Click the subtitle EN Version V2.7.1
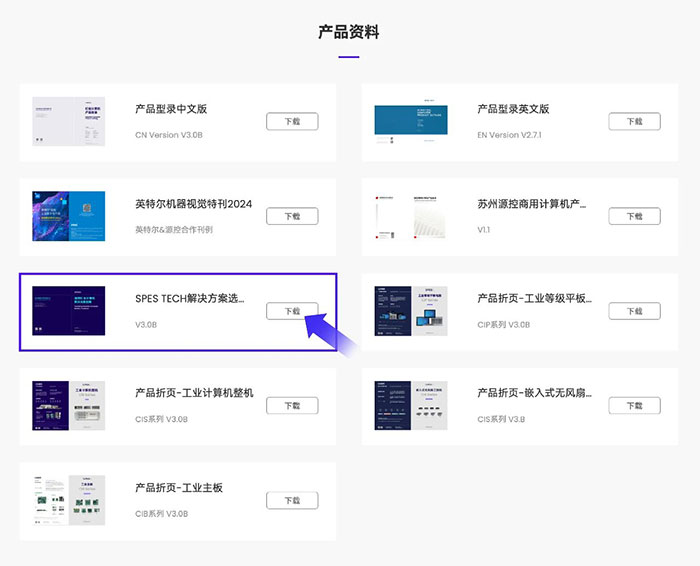 [x=509, y=135]
